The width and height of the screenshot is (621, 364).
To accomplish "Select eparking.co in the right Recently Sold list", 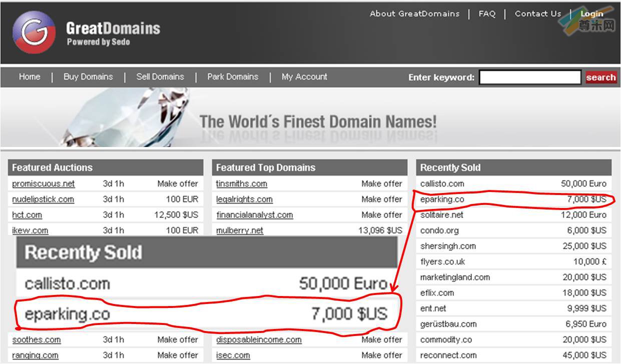I will [442, 199].
